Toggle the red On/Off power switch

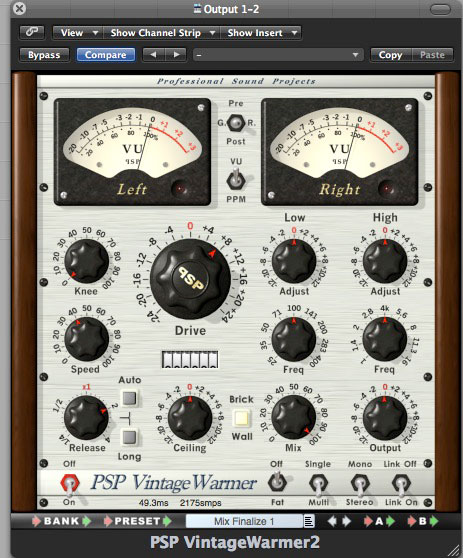point(69,484)
